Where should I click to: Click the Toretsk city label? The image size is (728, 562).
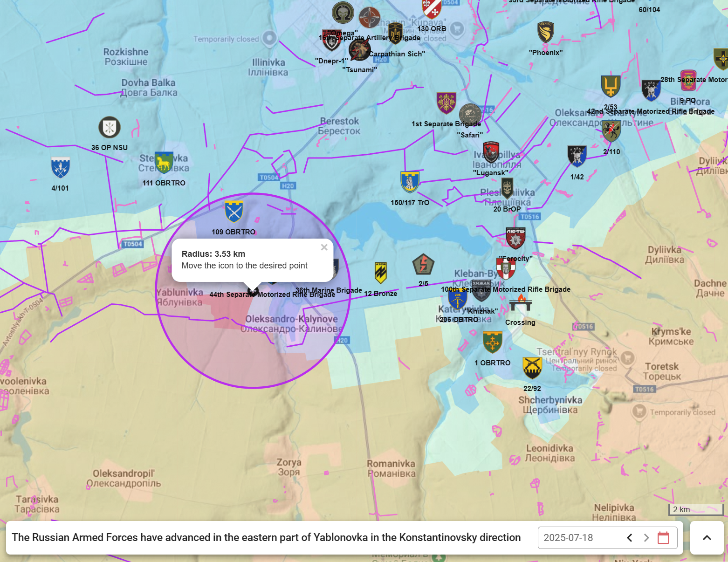pos(662,371)
